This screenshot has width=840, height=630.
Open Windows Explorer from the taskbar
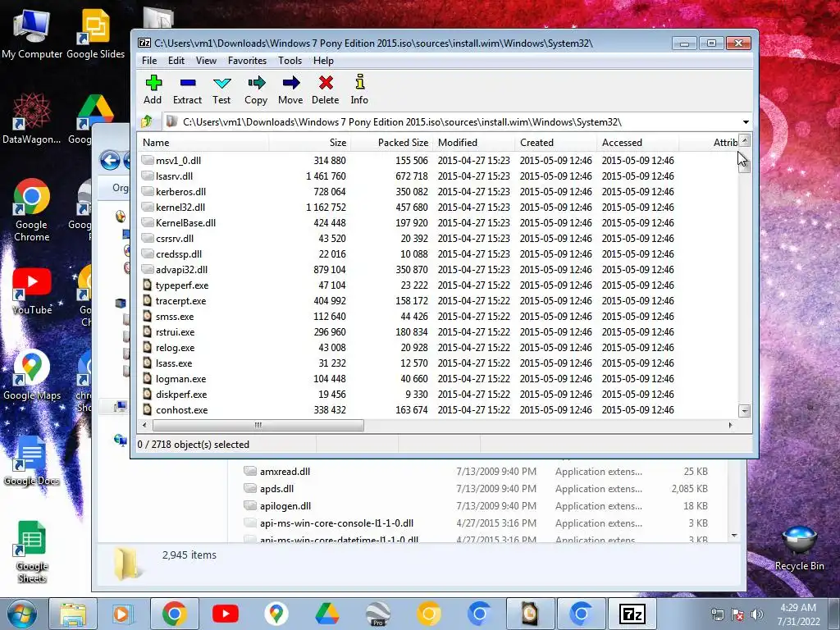73,614
